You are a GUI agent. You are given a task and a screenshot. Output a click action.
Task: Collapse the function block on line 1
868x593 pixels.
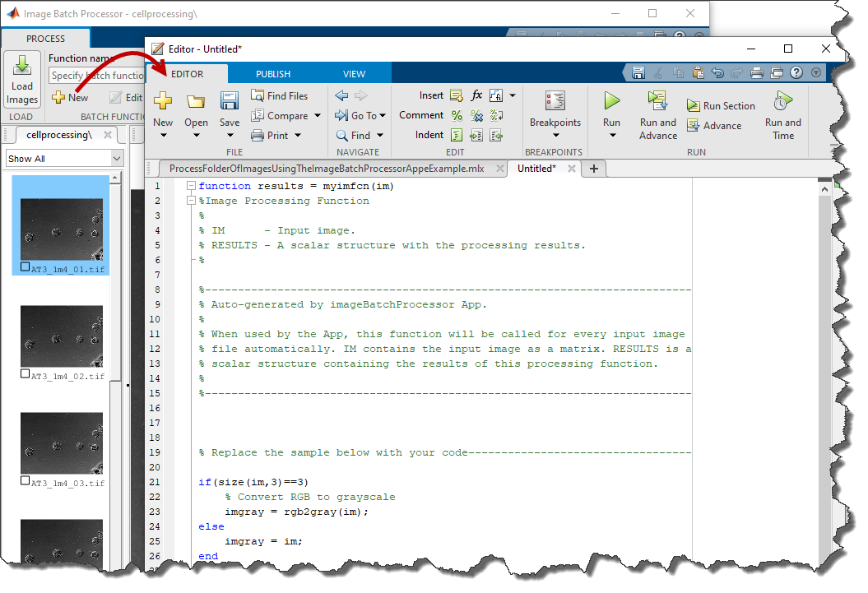coord(191,185)
